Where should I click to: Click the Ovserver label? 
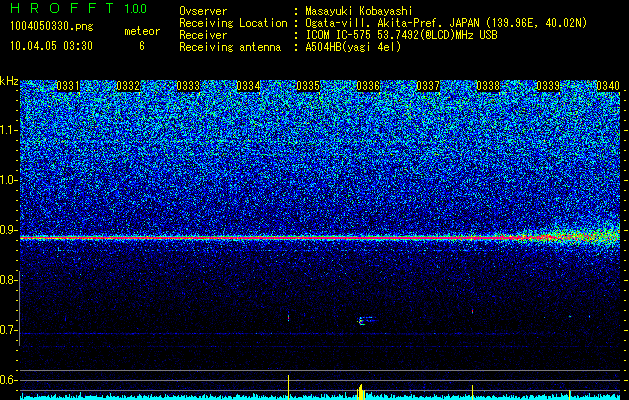[x=203, y=11]
